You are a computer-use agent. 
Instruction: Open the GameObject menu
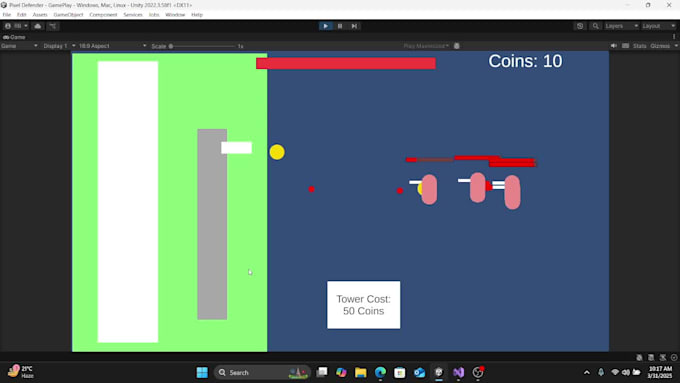(x=68, y=15)
